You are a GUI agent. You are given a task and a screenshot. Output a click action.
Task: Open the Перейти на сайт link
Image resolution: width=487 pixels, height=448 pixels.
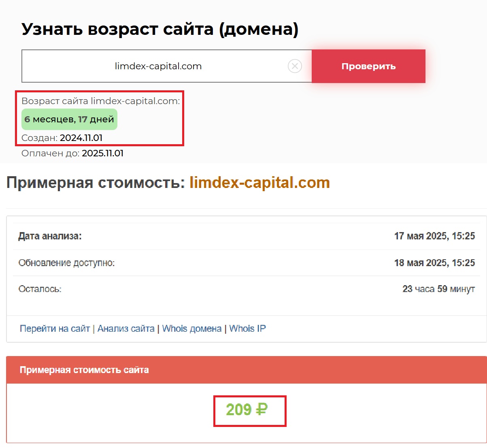[x=55, y=329]
